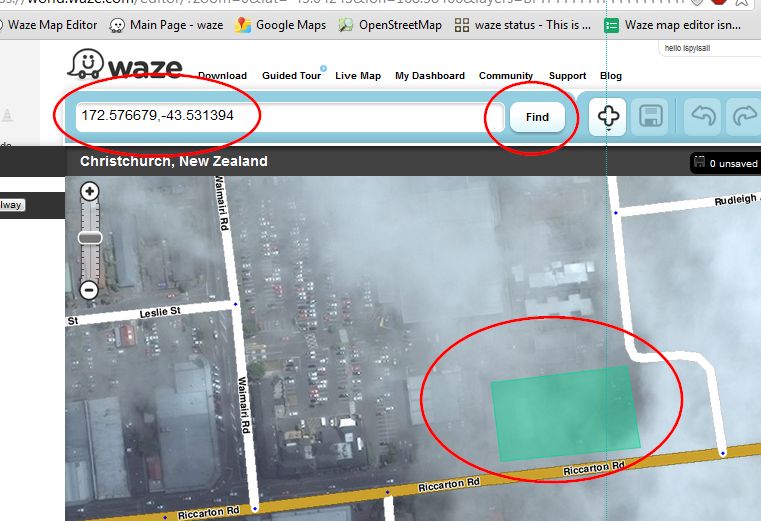Click the dropdown arrow under crosshair tool

(608, 130)
